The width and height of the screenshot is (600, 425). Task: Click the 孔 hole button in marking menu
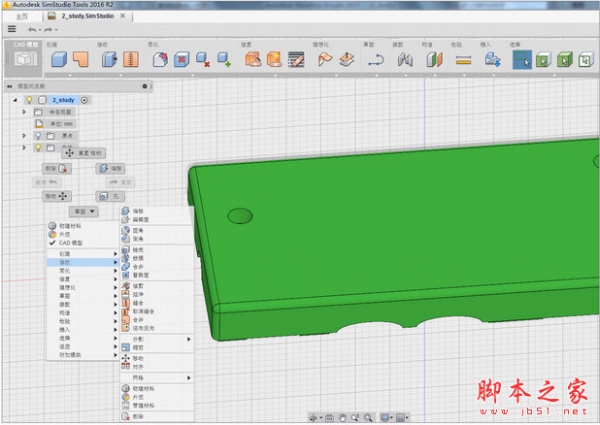pos(108,196)
